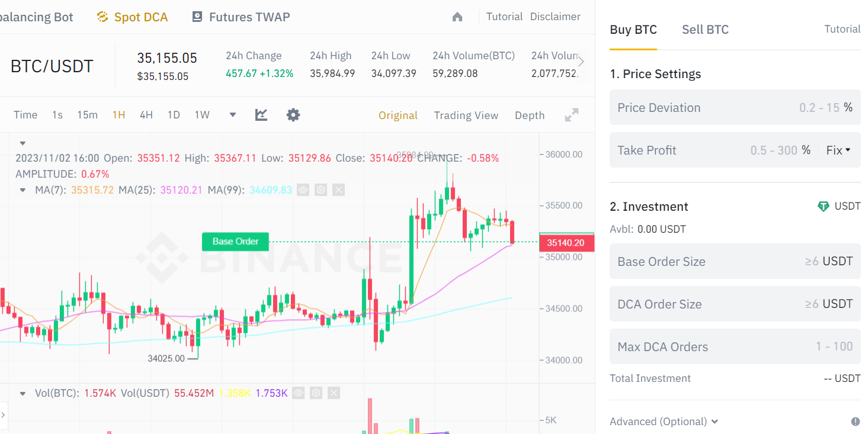Switch to the Sell BTC tab
The height and width of the screenshot is (434, 868).
(705, 29)
